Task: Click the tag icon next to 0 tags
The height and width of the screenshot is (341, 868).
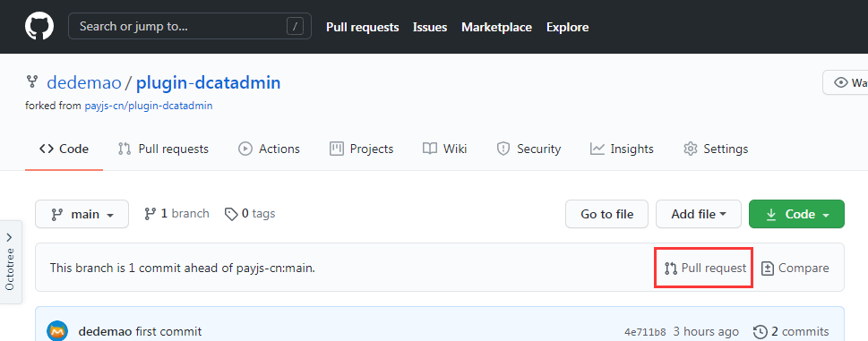Action: (x=231, y=214)
